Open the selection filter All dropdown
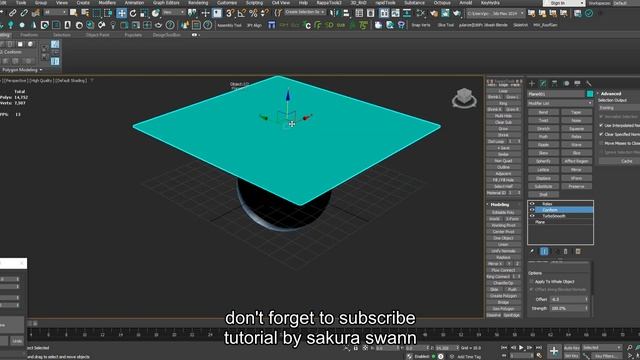Viewport: 640px width, 360px height. tap(55, 13)
